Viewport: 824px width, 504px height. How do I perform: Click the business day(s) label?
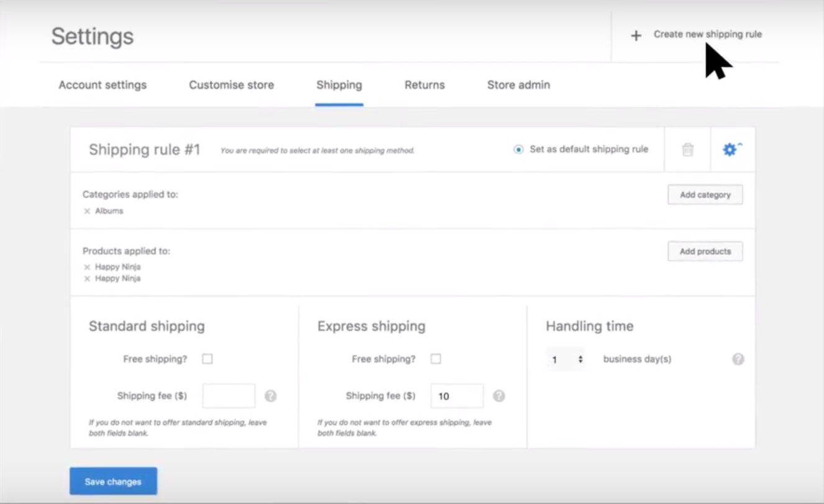click(x=638, y=359)
